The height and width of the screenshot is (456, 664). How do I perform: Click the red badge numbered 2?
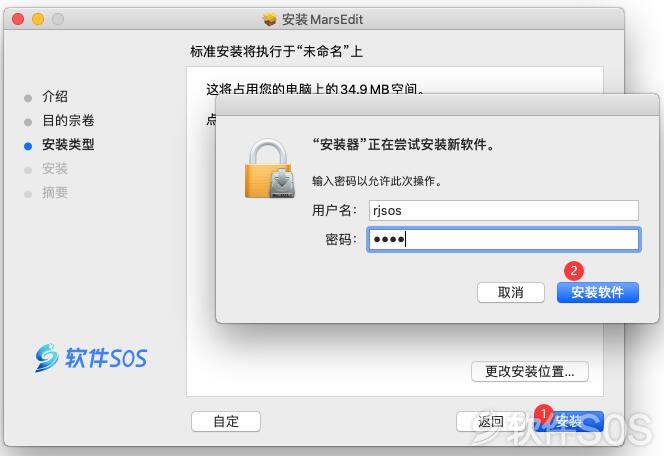coord(574,271)
